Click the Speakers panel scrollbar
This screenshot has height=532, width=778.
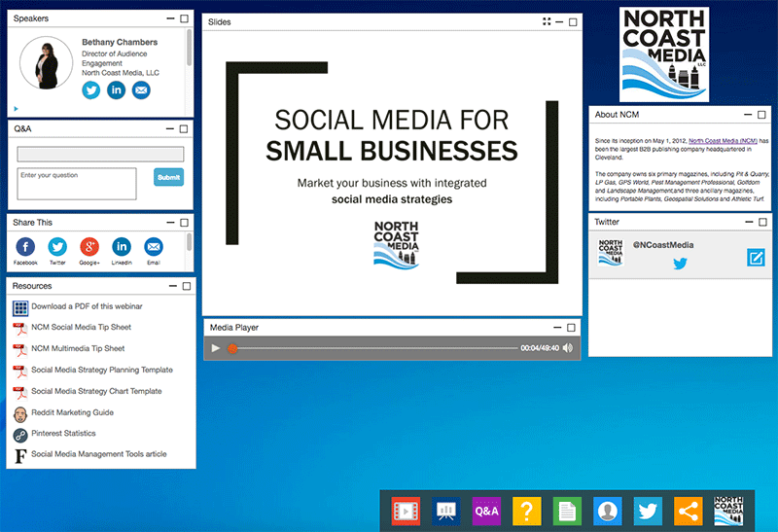click(x=189, y=48)
